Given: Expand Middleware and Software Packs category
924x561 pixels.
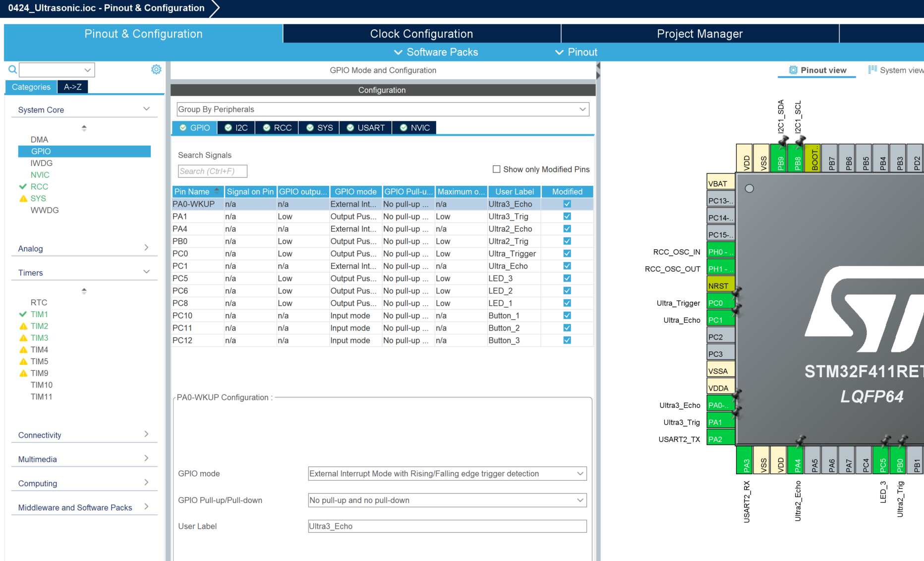Looking at the screenshot, I should pyautogui.click(x=146, y=506).
